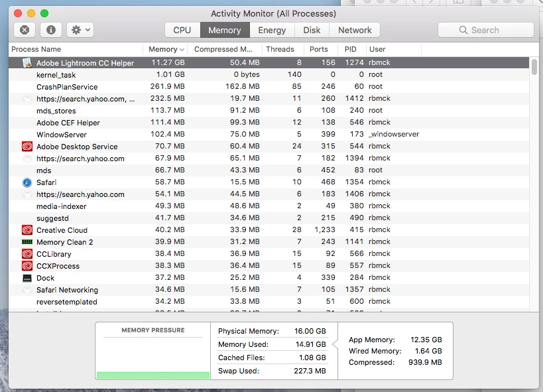This screenshot has height=392, width=543.
Task: Click the 162.8 MB compressed value
Action: click(x=243, y=86)
